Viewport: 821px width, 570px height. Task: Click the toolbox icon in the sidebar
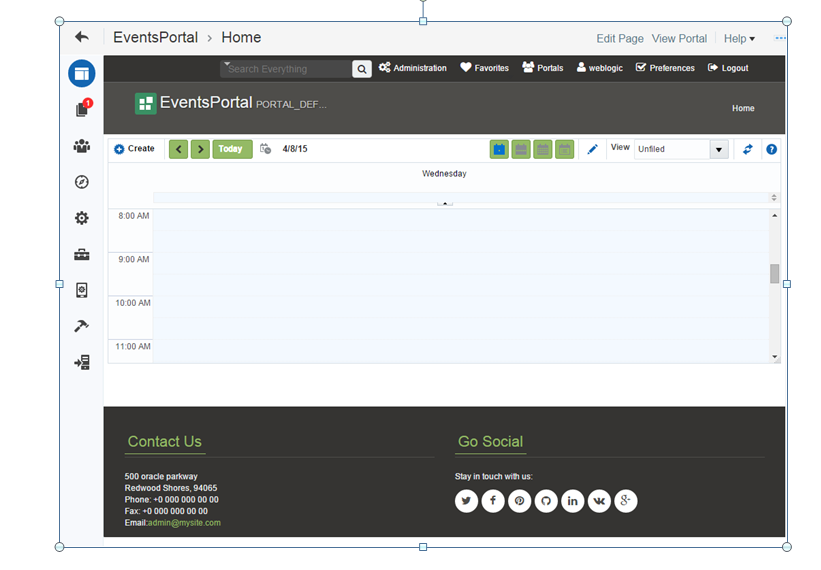click(82, 254)
